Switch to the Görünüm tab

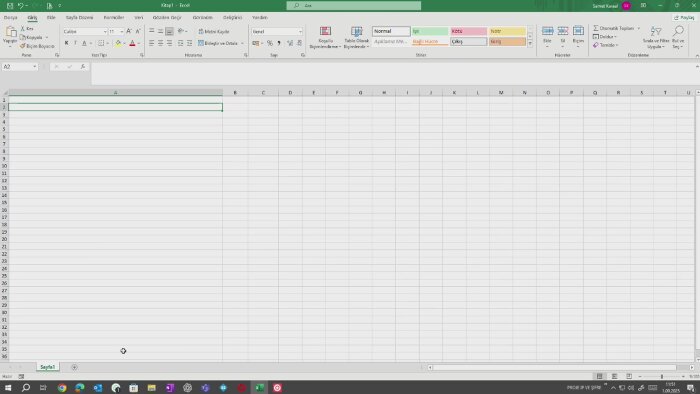(202, 17)
